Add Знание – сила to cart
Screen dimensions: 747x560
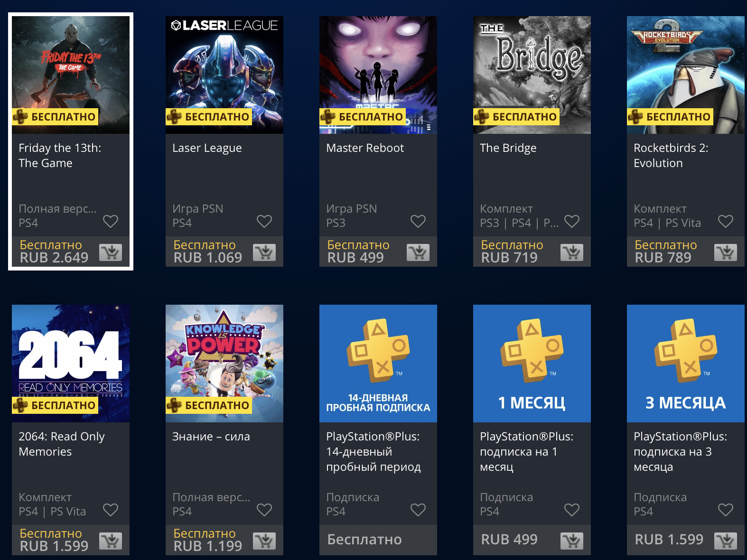coord(264,541)
